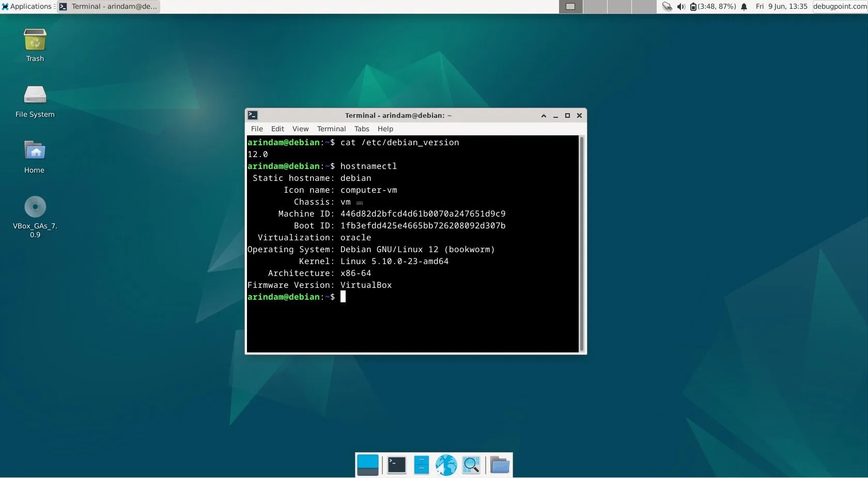Open the Terminal emulator from the dock
Image resolution: width=868 pixels, height=478 pixels.
396,465
